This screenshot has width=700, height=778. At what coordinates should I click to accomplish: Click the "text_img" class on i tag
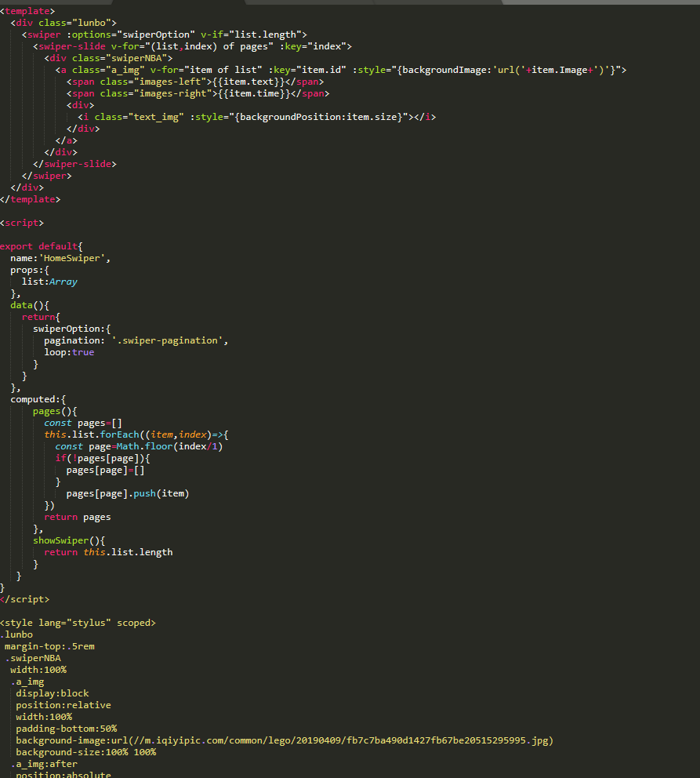(x=156, y=117)
